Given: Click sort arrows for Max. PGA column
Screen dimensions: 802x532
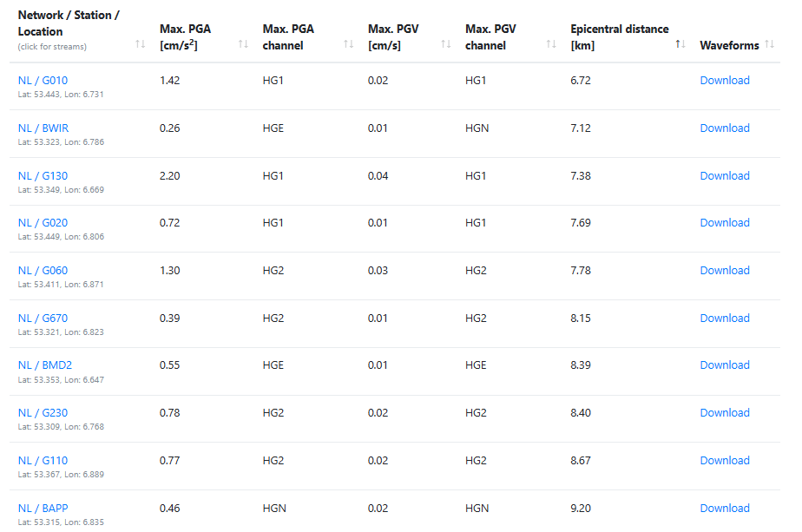Looking at the screenshot, I should point(244,44).
